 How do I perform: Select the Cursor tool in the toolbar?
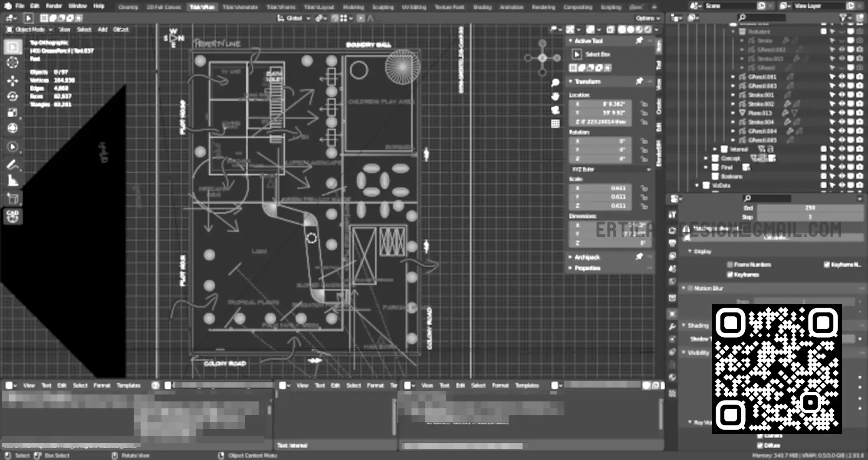click(x=13, y=63)
